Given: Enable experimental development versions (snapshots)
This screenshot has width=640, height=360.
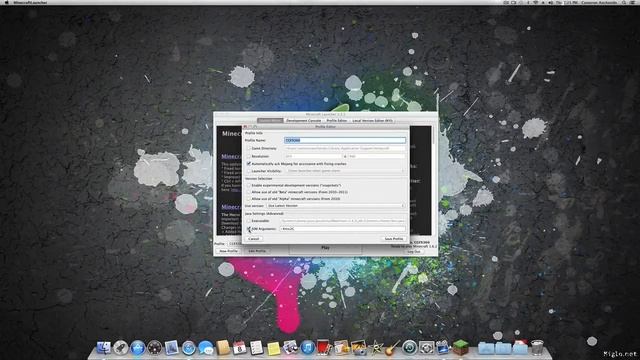Looking at the screenshot, I should click(x=249, y=185).
